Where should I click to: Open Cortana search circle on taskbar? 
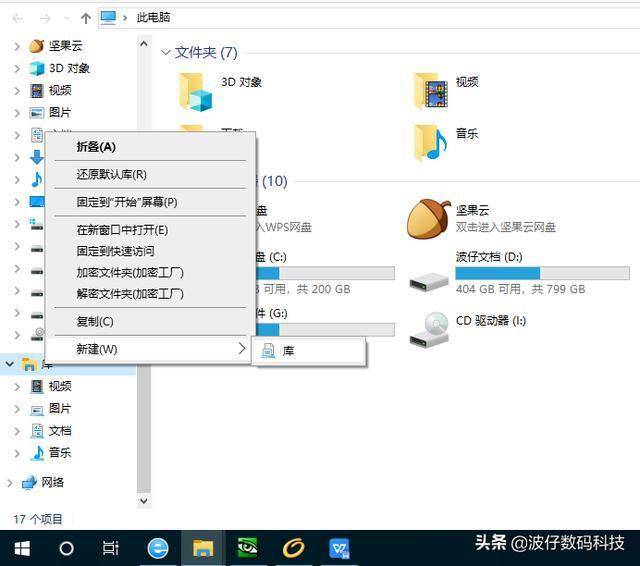point(67,548)
